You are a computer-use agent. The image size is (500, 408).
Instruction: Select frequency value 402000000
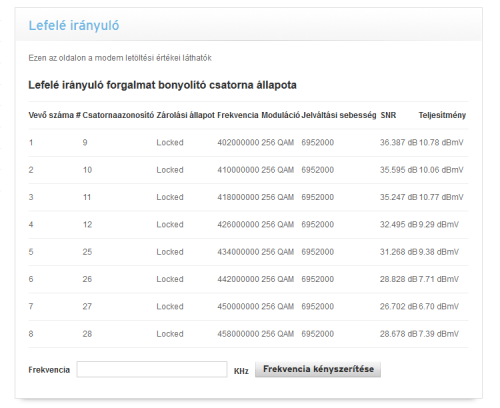238,143
